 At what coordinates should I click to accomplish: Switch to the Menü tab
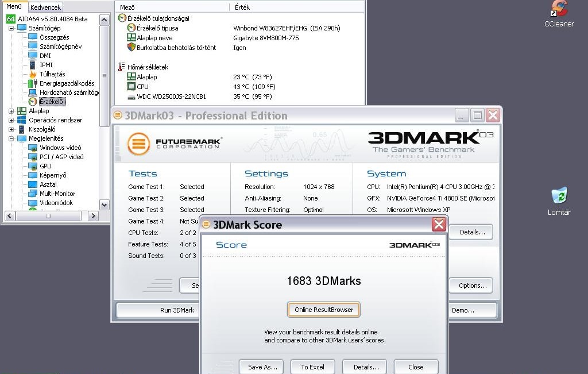pos(14,6)
